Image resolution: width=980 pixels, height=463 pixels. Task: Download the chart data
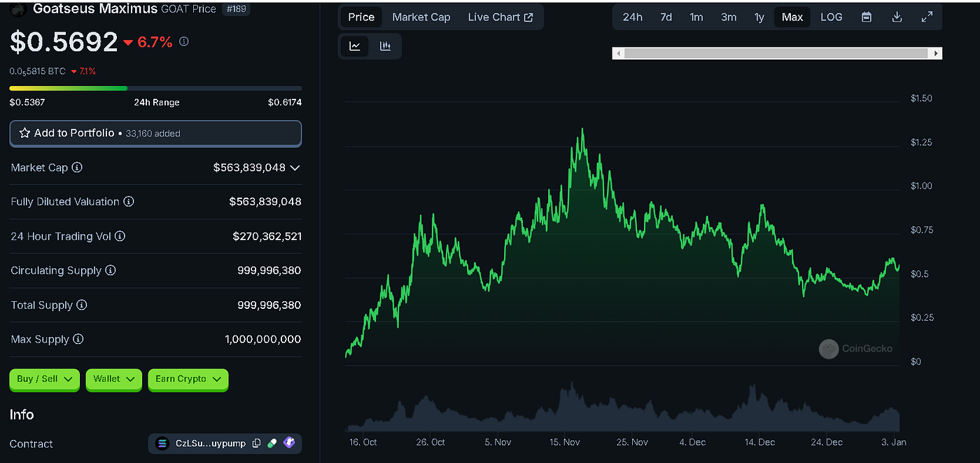tap(897, 17)
